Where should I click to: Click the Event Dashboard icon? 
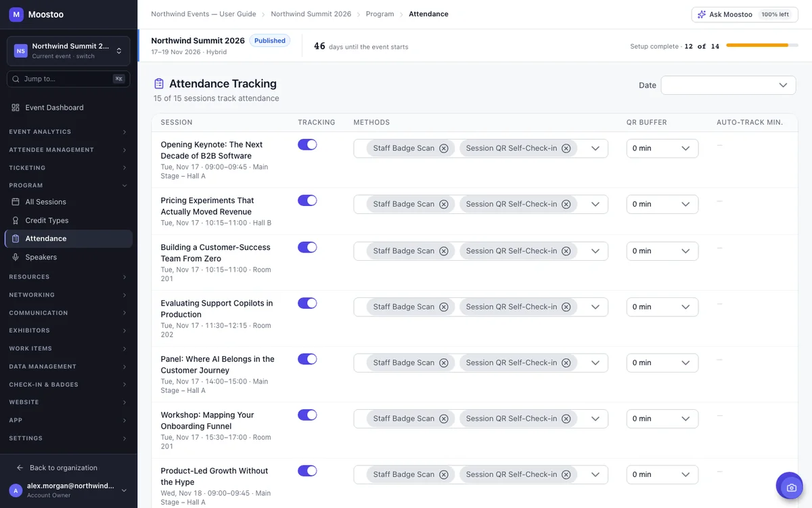(16, 108)
